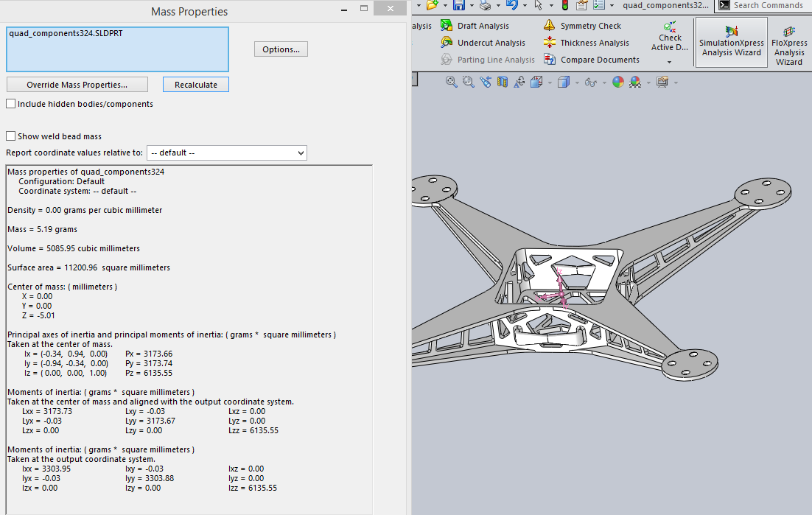Click the Save floppy disk icon
The height and width of the screenshot is (515, 812).
(x=459, y=5)
